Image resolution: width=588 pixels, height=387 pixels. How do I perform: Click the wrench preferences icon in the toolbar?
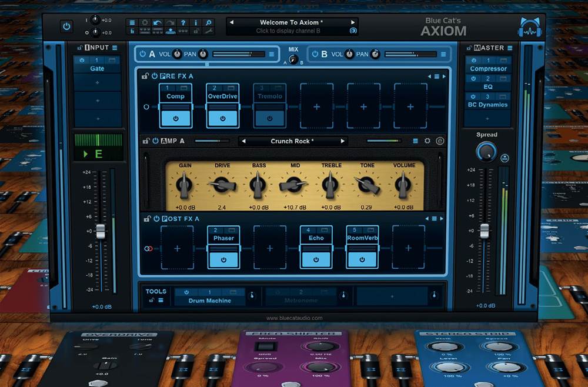(x=209, y=31)
